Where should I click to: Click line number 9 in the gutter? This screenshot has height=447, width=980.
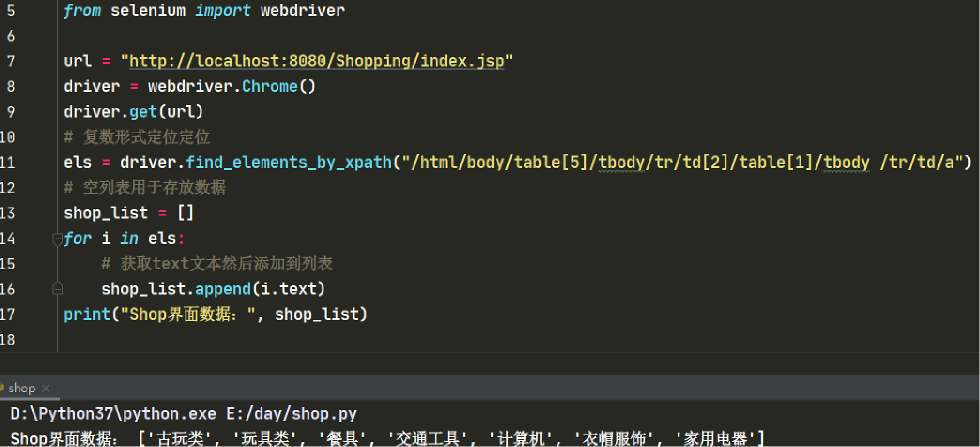(x=10, y=111)
